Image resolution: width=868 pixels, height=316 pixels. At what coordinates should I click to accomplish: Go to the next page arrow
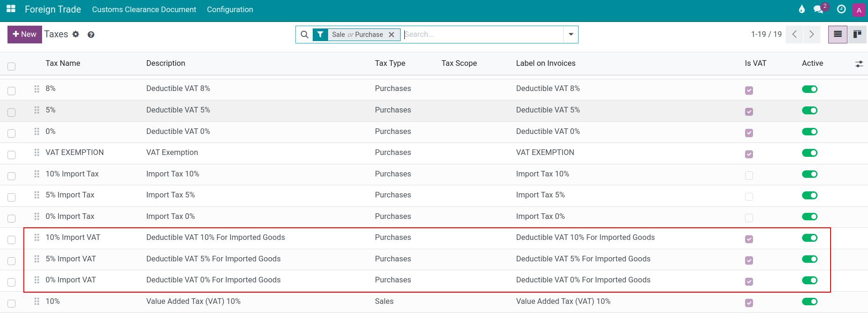point(812,35)
